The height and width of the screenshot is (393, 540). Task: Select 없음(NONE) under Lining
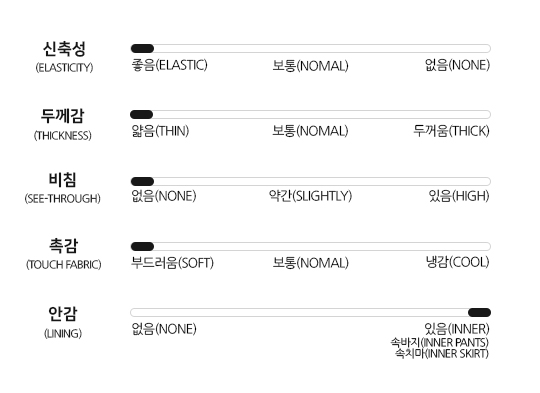[164, 329]
